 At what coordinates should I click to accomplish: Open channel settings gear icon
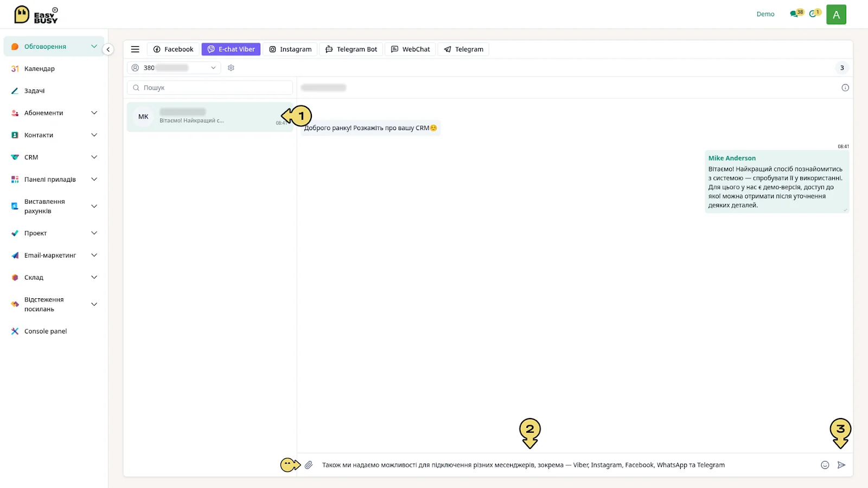tap(231, 68)
